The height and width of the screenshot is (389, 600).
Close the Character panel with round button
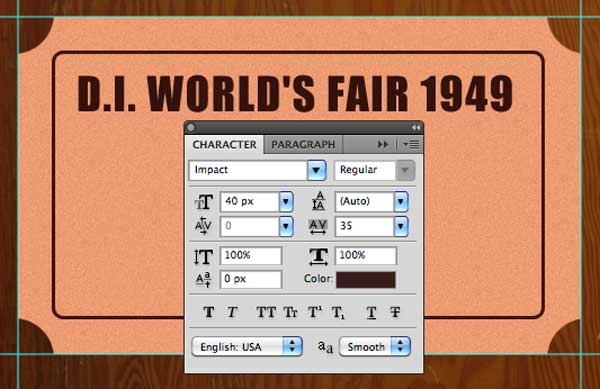point(191,127)
